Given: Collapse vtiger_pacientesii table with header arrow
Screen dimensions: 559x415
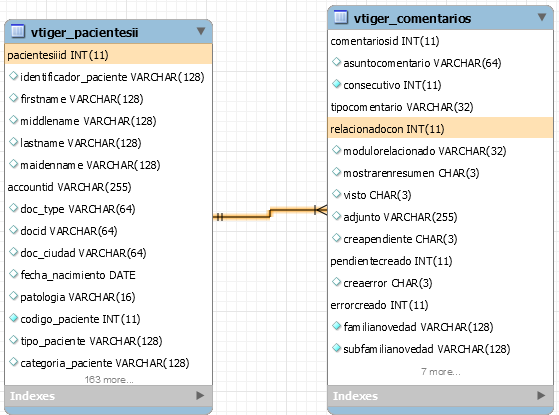Looking at the screenshot, I should click(201, 31).
